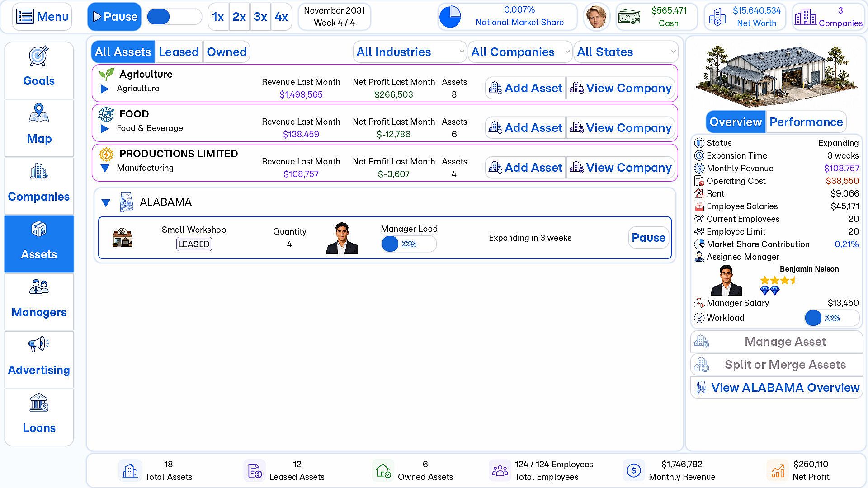Open the All States dropdown
The width and height of the screenshot is (868, 488).
point(626,52)
